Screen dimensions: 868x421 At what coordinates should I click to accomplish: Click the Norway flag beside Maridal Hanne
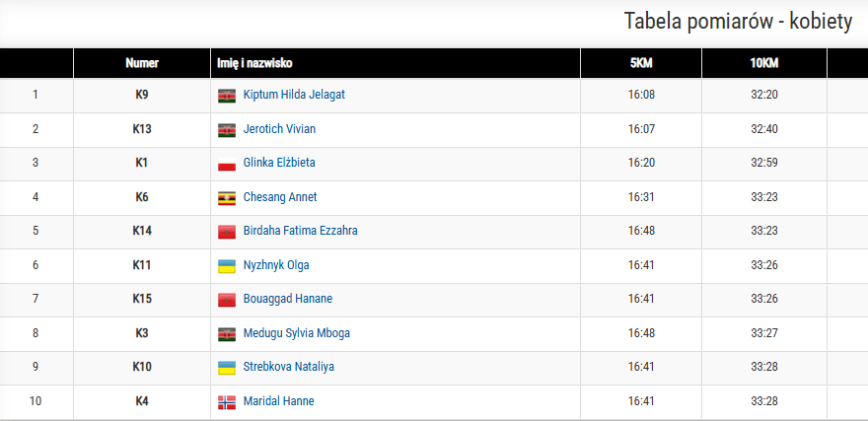pyautogui.click(x=227, y=402)
